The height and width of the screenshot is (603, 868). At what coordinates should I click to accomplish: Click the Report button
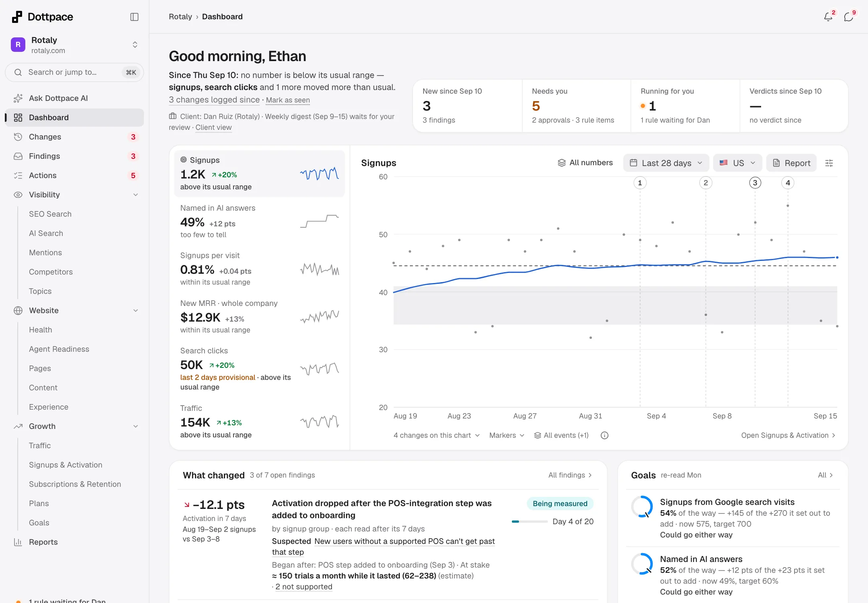click(x=791, y=163)
